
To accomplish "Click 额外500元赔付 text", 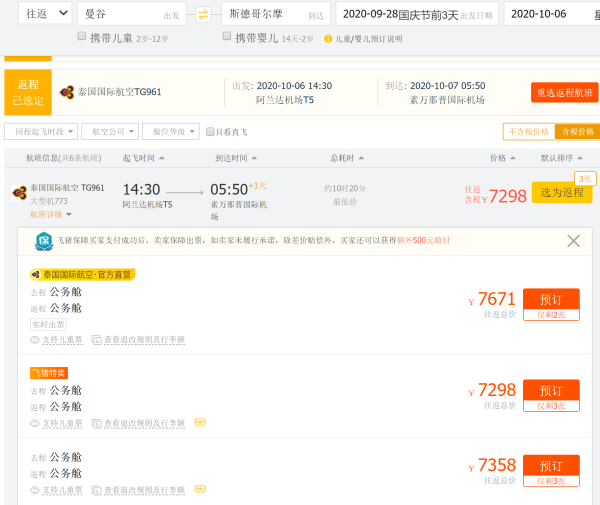I will click(x=423, y=240).
